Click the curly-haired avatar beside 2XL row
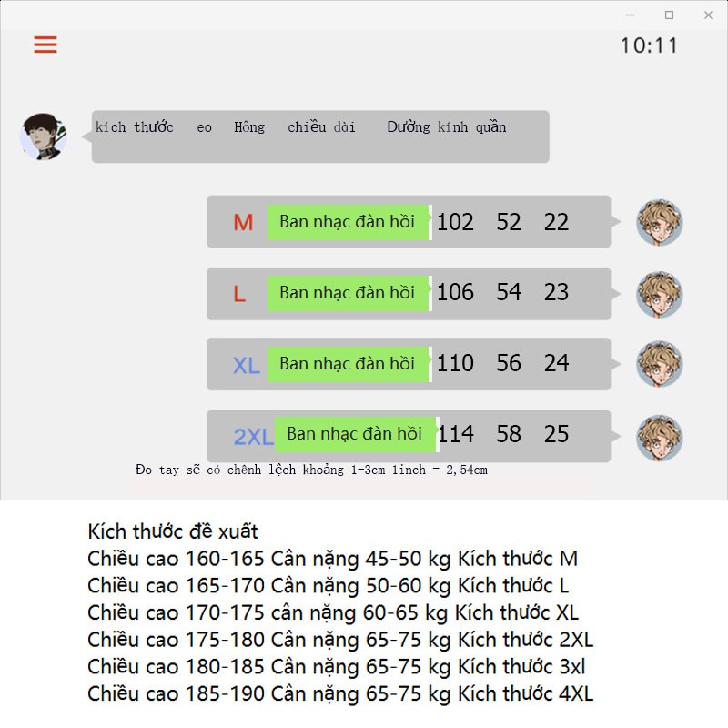728x728 pixels. coord(659,438)
